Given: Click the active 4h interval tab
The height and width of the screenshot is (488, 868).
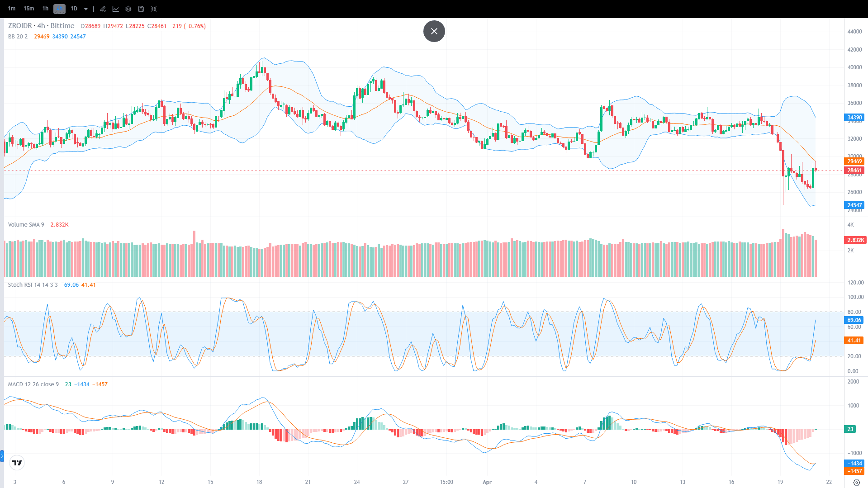Looking at the screenshot, I should coord(59,9).
